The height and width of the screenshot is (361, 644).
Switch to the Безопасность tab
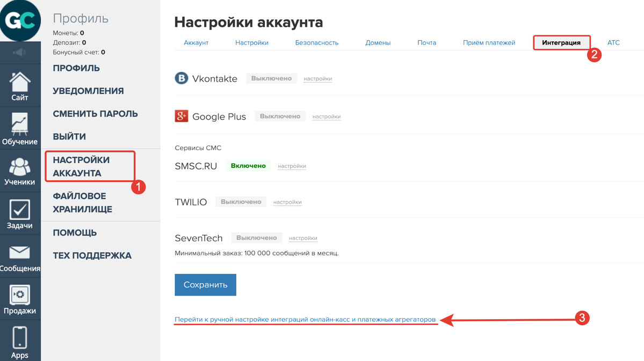click(317, 43)
